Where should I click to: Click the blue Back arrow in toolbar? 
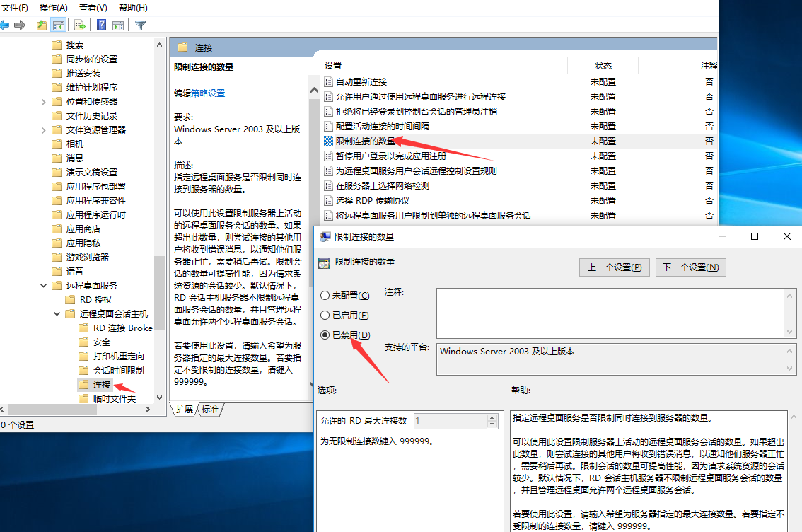5,25
